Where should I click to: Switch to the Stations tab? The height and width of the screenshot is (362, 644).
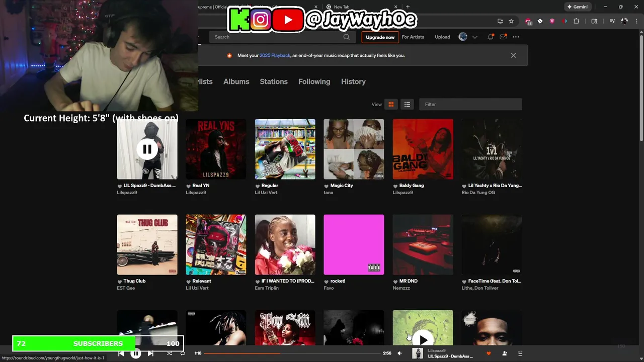point(274,81)
